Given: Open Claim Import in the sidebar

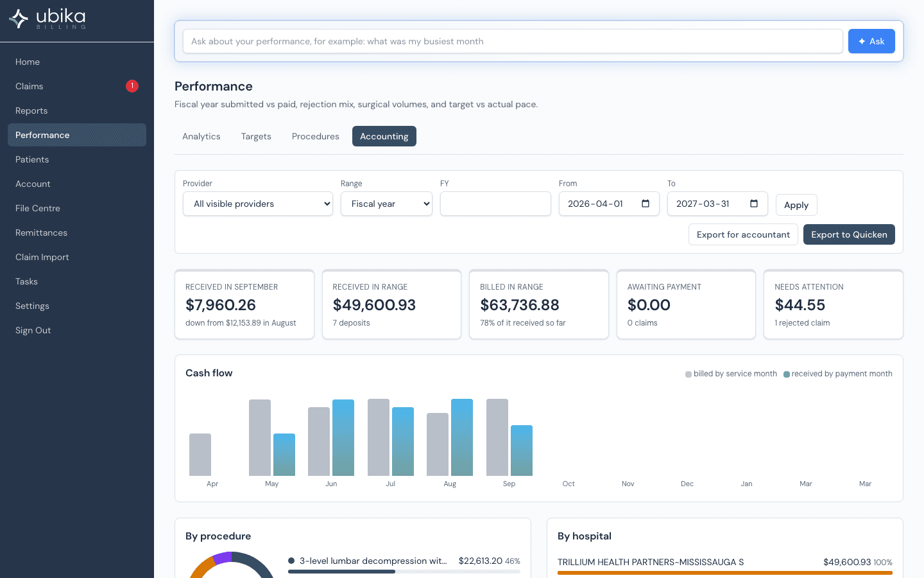Looking at the screenshot, I should pyautogui.click(x=77, y=257).
